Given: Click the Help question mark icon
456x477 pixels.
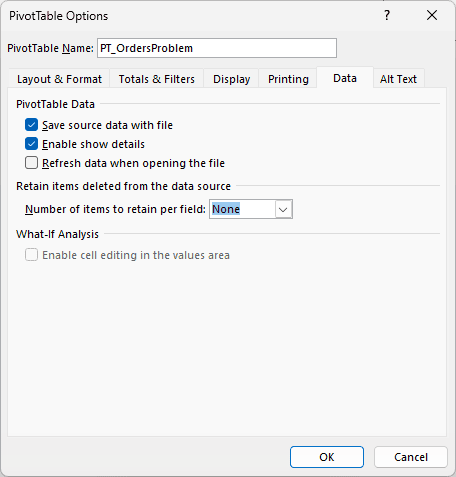Looking at the screenshot, I should point(387,15).
